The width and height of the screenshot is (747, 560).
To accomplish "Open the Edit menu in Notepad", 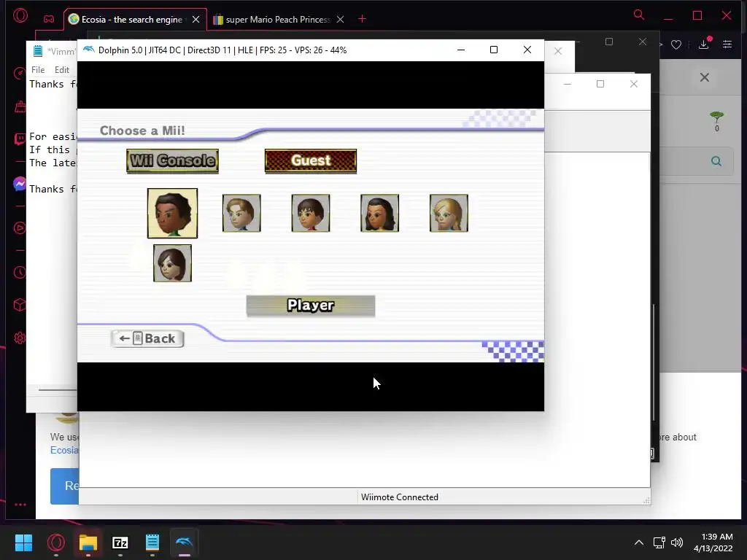I will click(x=62, y=69).
